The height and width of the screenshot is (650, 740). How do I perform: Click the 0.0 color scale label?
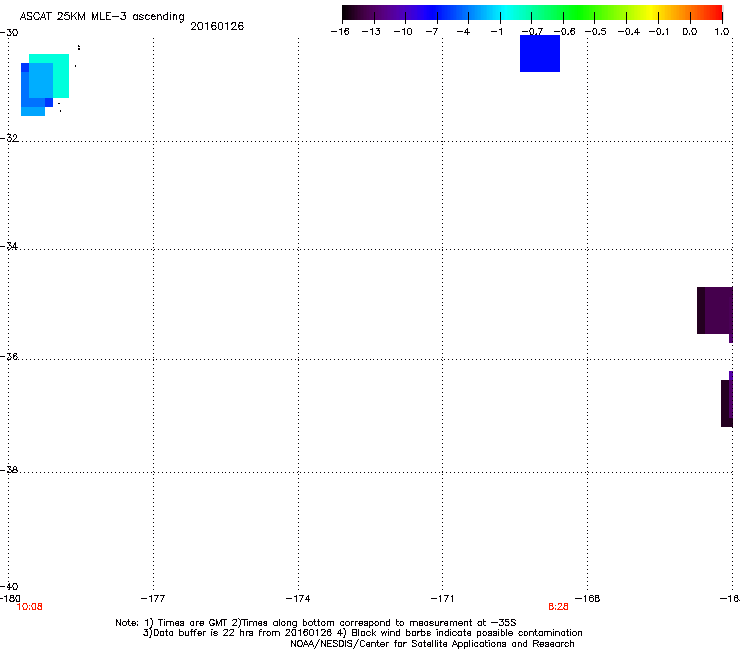click(x=690, y=32)
